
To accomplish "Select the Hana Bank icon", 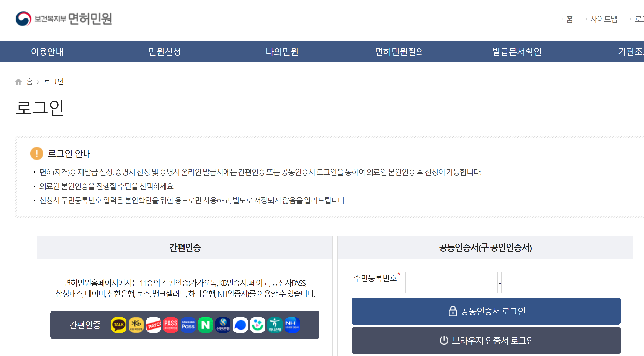I will pyautogui.click(x=275, y=325).
